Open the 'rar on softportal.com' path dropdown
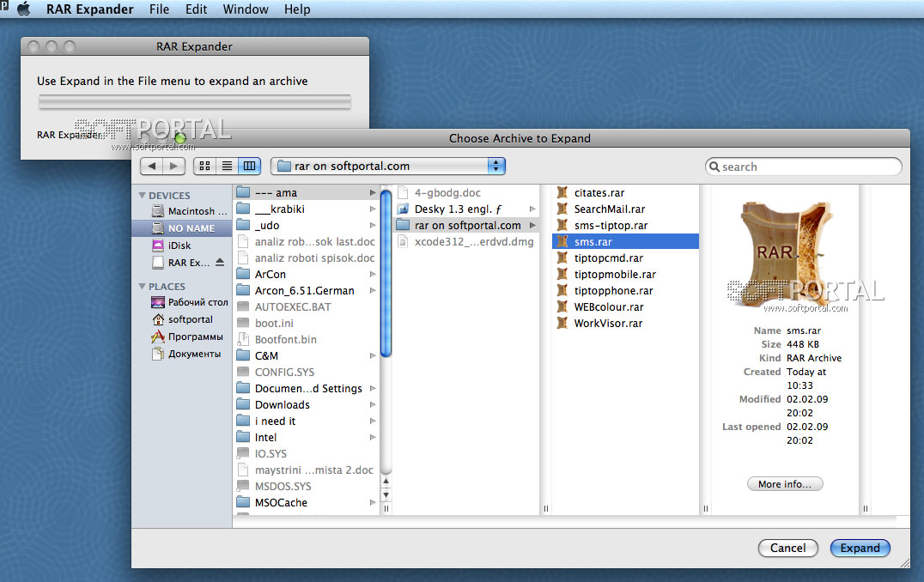 tap(388, 167)
